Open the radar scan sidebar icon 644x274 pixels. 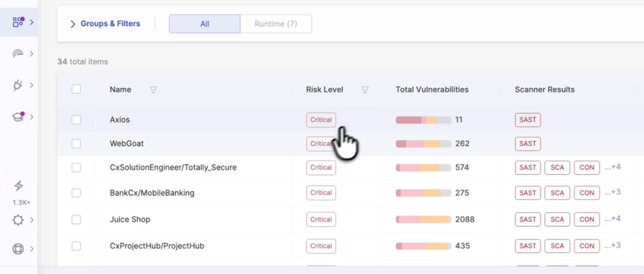point(18,54)
